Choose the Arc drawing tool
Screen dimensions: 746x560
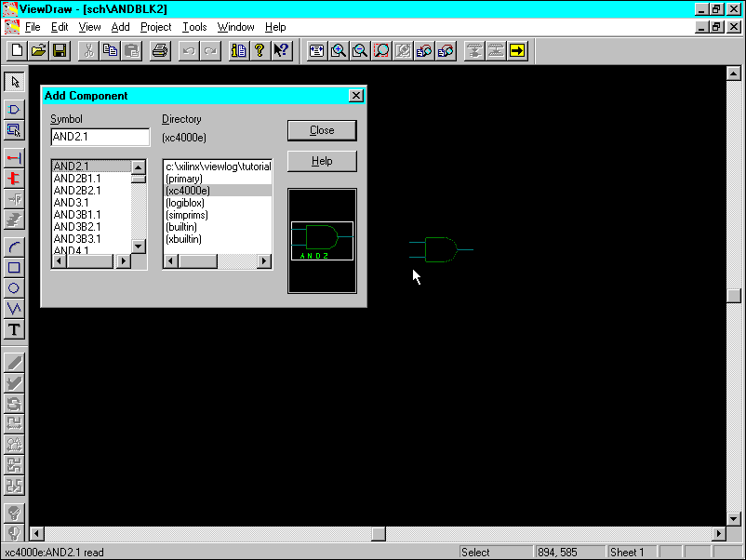(x=14, y=247)
